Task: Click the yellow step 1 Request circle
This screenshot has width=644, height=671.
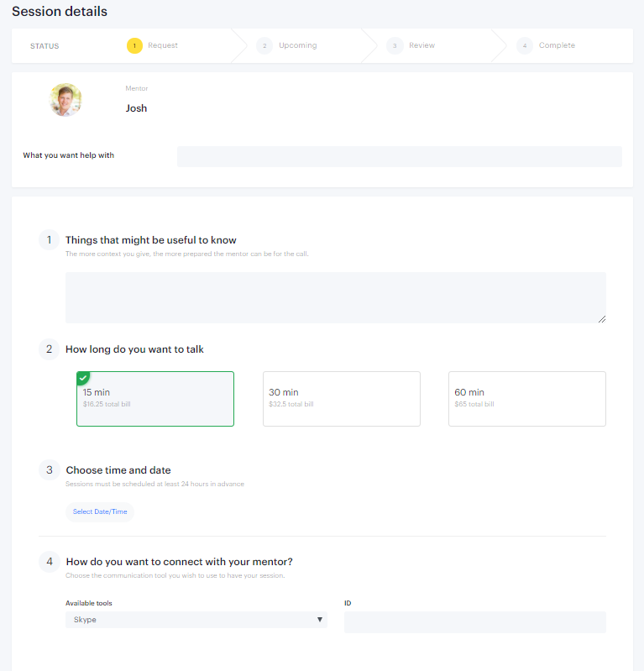Action: [134, 46]
